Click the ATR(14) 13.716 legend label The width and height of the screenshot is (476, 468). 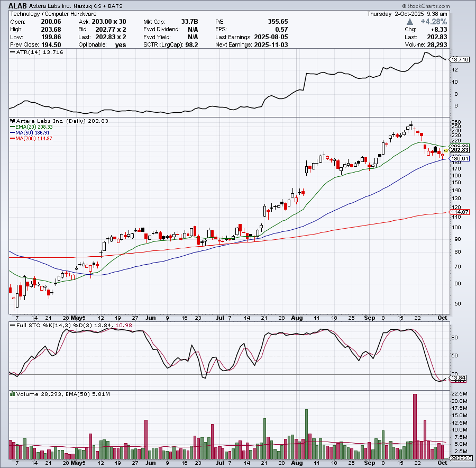[36, 52]
